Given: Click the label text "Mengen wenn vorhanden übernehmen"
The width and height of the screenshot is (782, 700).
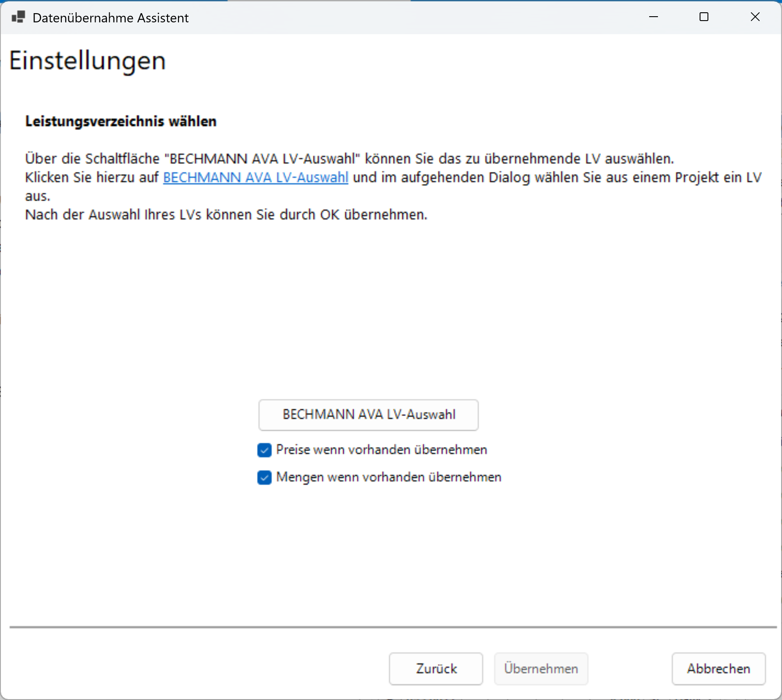Looking at the screenshot, I should (x=388, y=477).
